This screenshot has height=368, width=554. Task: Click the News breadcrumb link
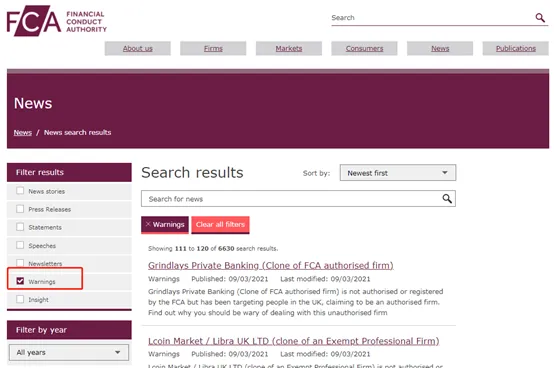23,132
